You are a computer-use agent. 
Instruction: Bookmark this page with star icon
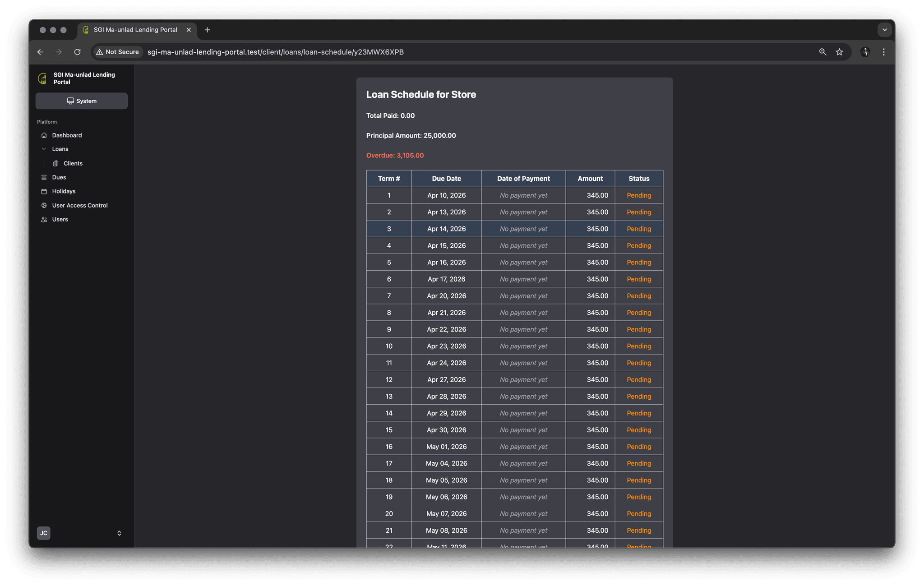839,52
